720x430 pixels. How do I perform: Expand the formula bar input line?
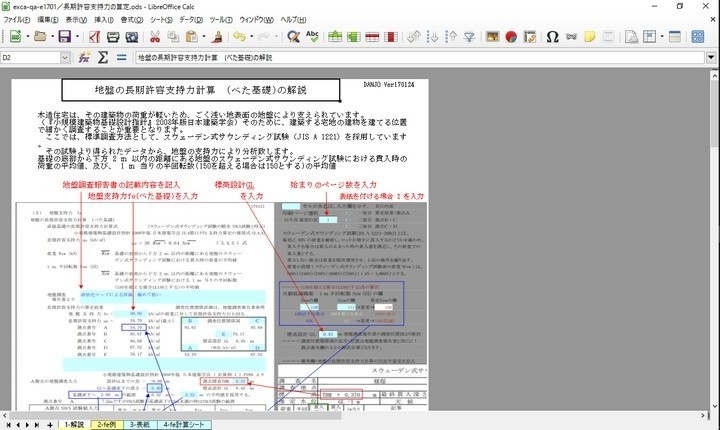coord(711,57)
